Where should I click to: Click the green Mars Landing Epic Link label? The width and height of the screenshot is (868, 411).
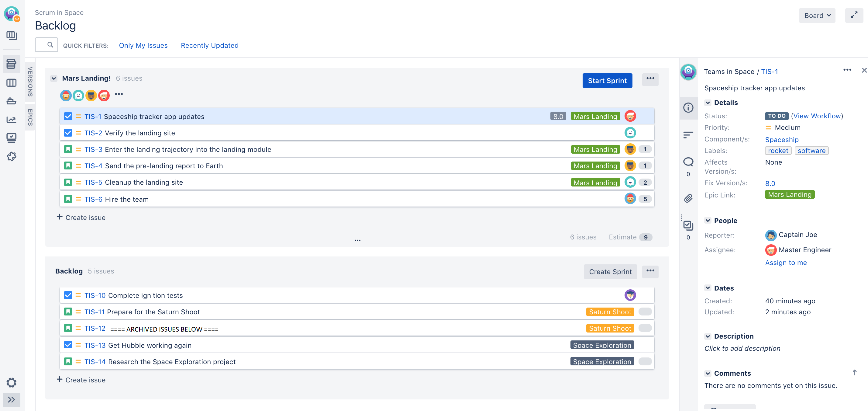coord(789,194)
